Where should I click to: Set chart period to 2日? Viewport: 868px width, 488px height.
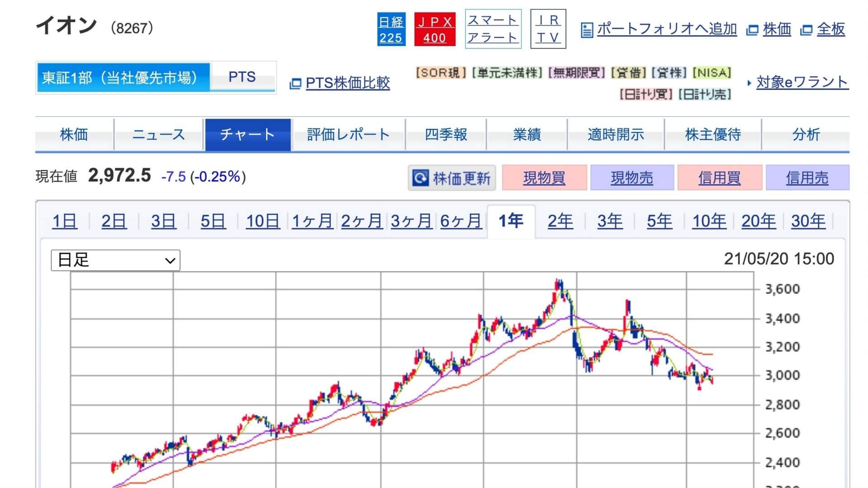pos(114,221)
